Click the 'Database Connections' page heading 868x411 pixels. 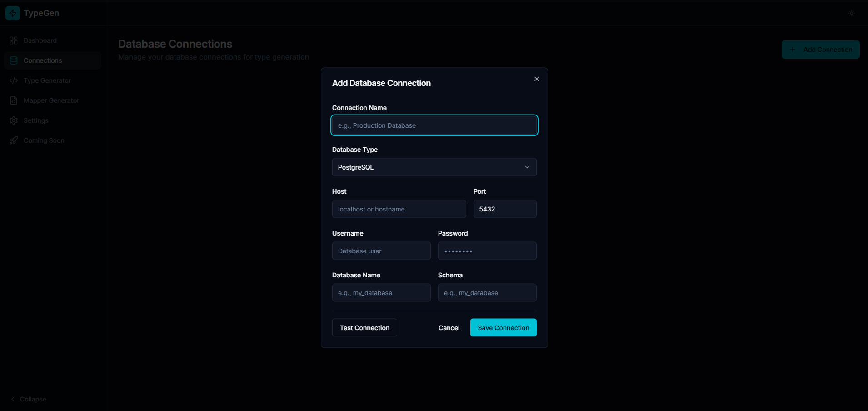click(x=175, y=44)
